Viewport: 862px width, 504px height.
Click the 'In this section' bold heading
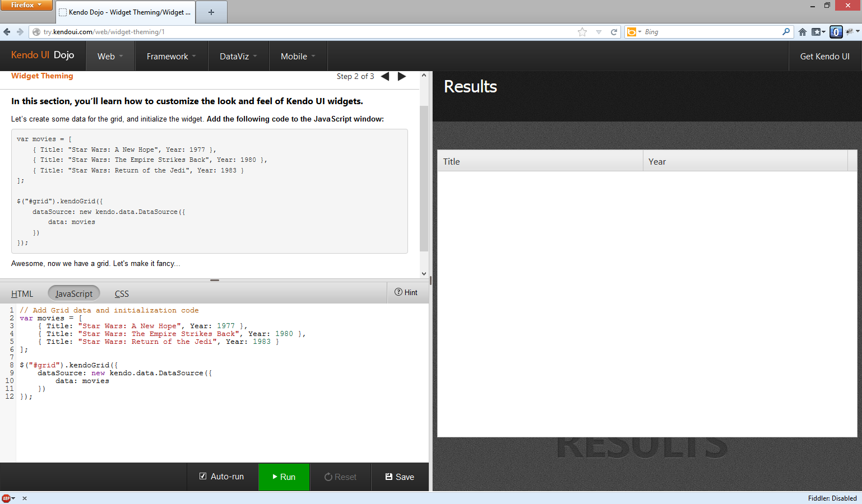(187, 101)
